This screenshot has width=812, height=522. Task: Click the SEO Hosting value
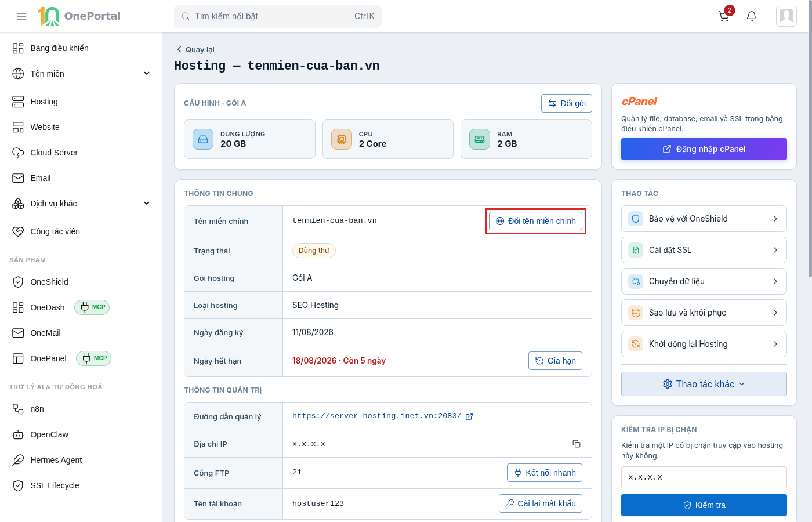pos(316,305)
